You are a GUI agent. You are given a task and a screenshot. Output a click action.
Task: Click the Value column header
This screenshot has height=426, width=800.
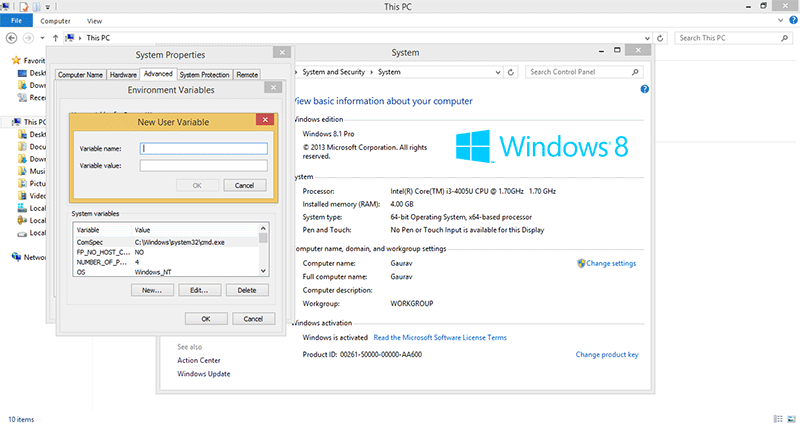(x=195, y=230)
